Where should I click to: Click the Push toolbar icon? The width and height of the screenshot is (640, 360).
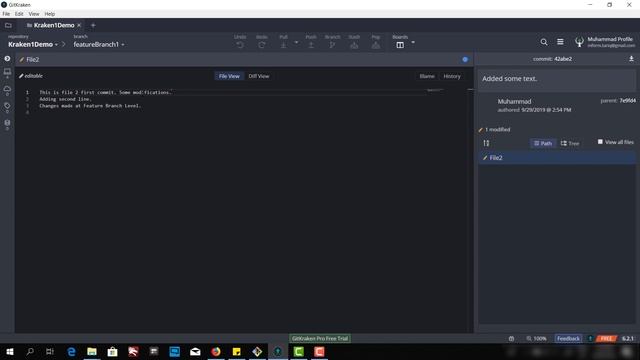point(311,45)
